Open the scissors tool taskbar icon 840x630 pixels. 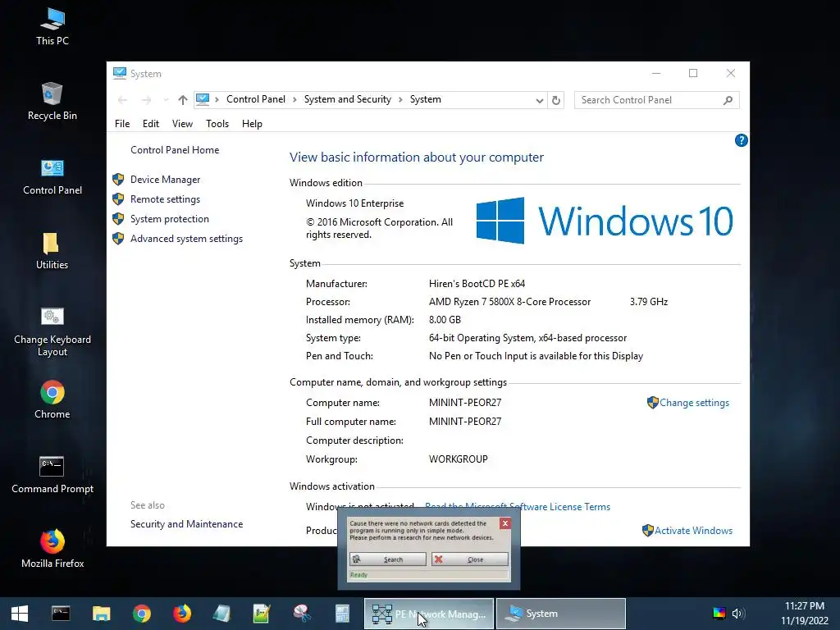coord(302,614)
